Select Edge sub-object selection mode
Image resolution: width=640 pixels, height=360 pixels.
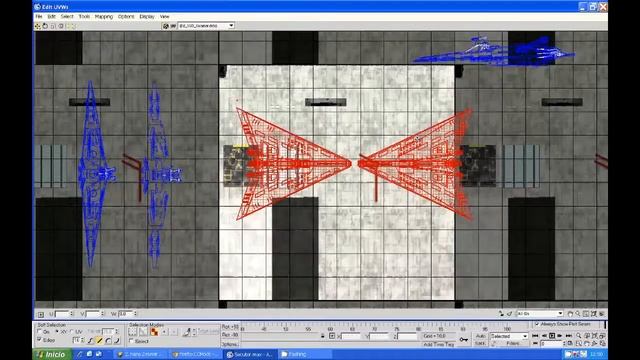pos(143,332)
